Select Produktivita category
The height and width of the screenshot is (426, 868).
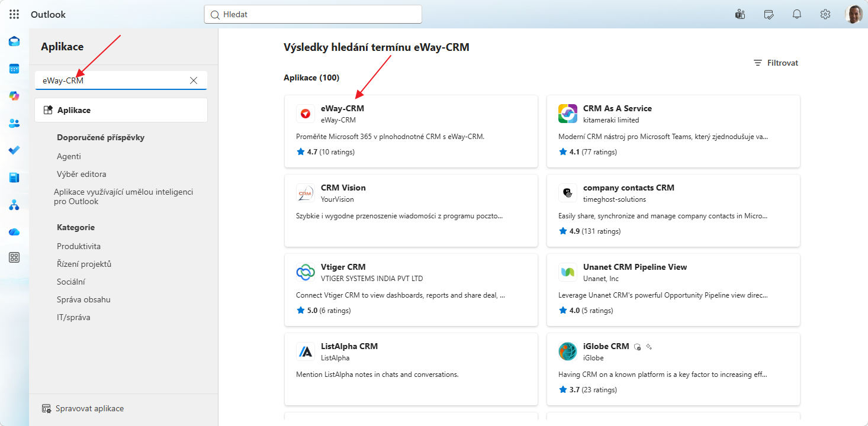pyautogui.click(x=79, y=246)
